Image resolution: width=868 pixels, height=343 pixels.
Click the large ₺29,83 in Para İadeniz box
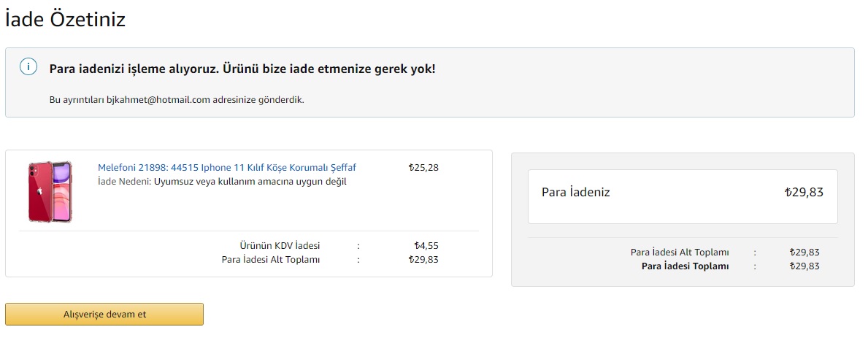click(804, 193)
